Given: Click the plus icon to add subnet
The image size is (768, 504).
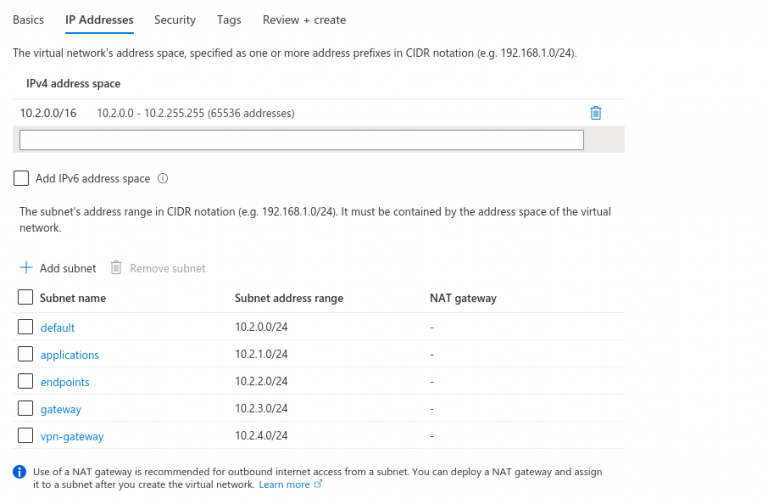Looking at the screenshot, I should tap(27, 268).
